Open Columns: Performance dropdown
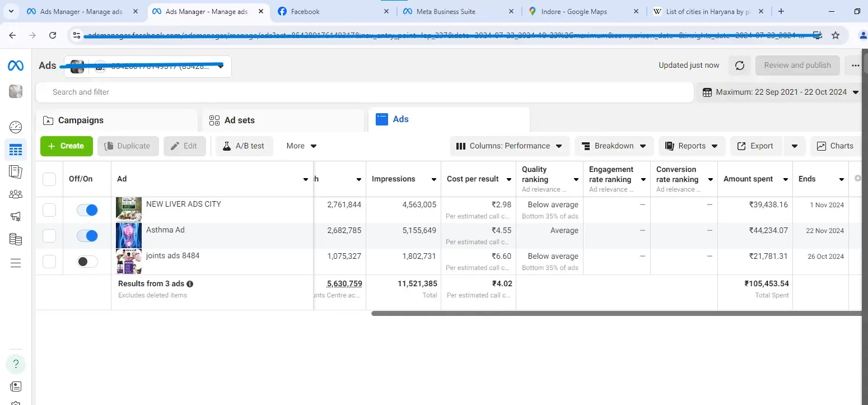The height and width of the screenshot is (405, 868). click(x=510, y=146)
